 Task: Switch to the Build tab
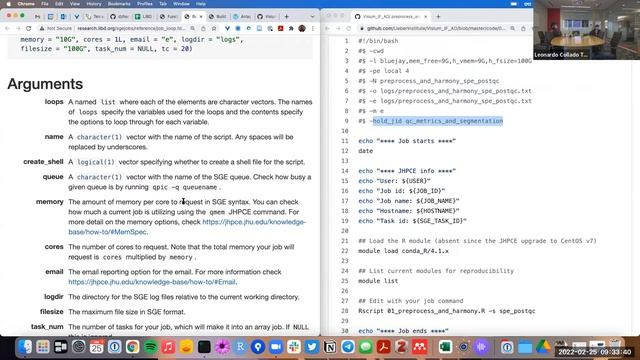pos(218,17)
